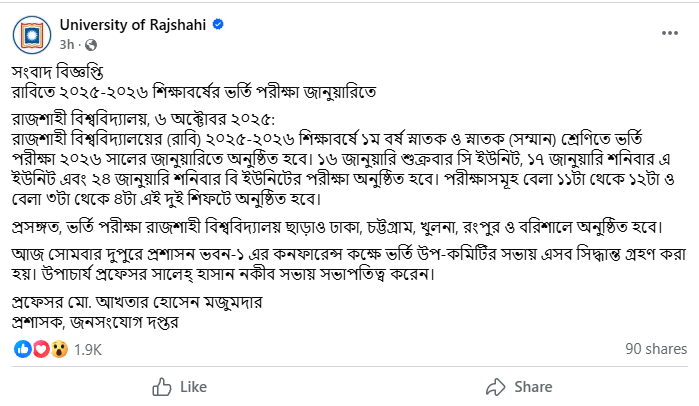Share this post using Share button
699x406 pixels.
(520, 386)
